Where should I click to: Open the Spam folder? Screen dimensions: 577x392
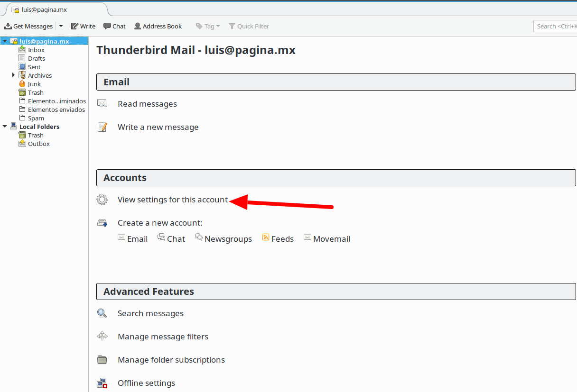(36, 118)
